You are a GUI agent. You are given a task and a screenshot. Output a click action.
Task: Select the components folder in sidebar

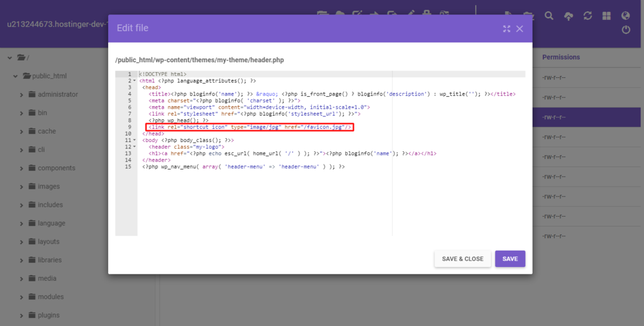click(56, 168)
